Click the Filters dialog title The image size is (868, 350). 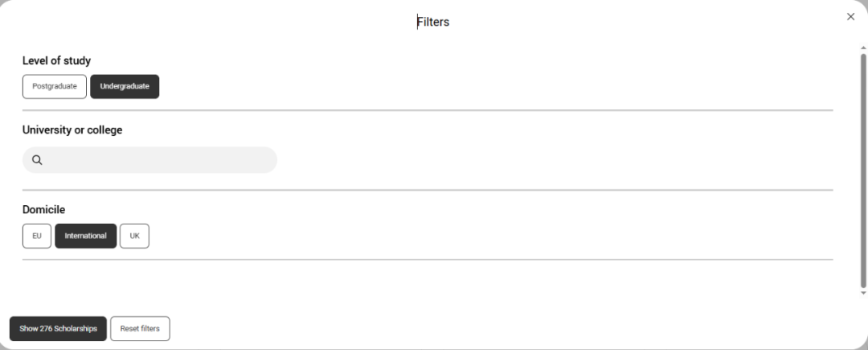pyautogui.click(x=433, y=23)
